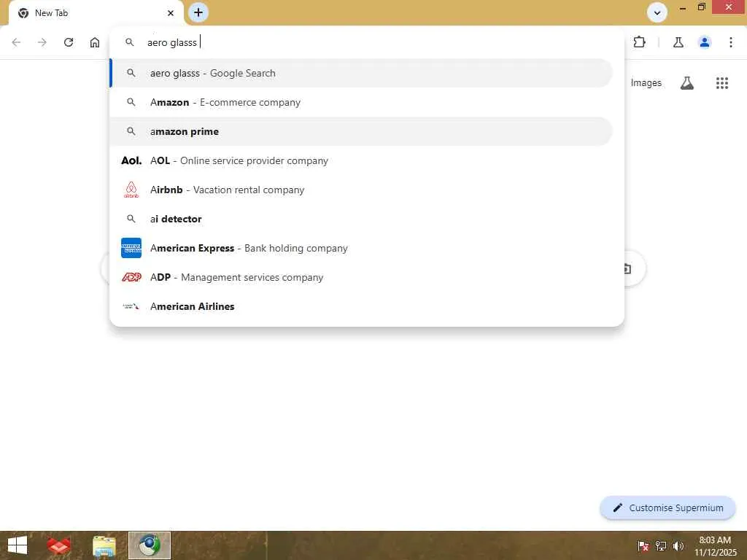Open the volume speaker tray icon
747x560 pixels.
click(x=678, y=545)
